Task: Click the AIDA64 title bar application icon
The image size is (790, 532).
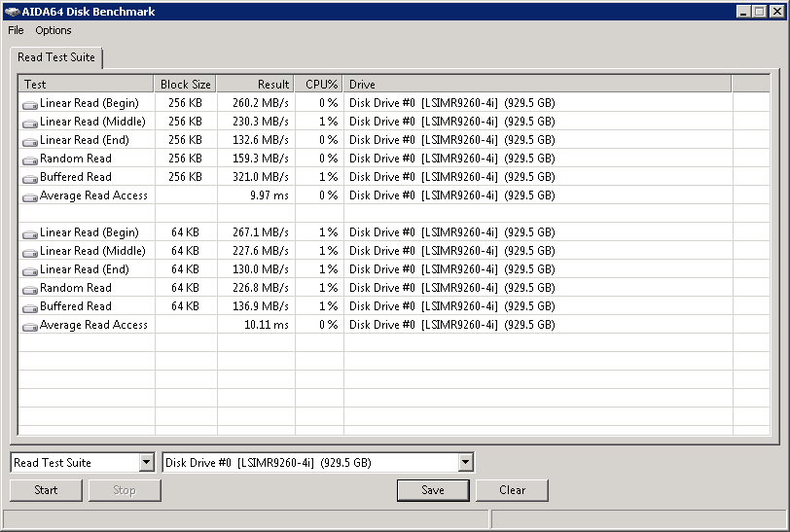Action: pyautogui.click(x=12, y=12)
